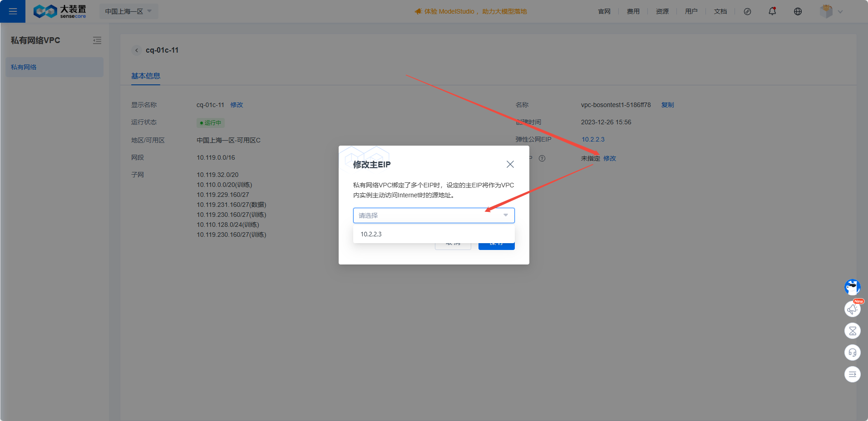Screen dimensions: 868x421
Task: Open the 请选择 EIP select box
Action: 434,215
